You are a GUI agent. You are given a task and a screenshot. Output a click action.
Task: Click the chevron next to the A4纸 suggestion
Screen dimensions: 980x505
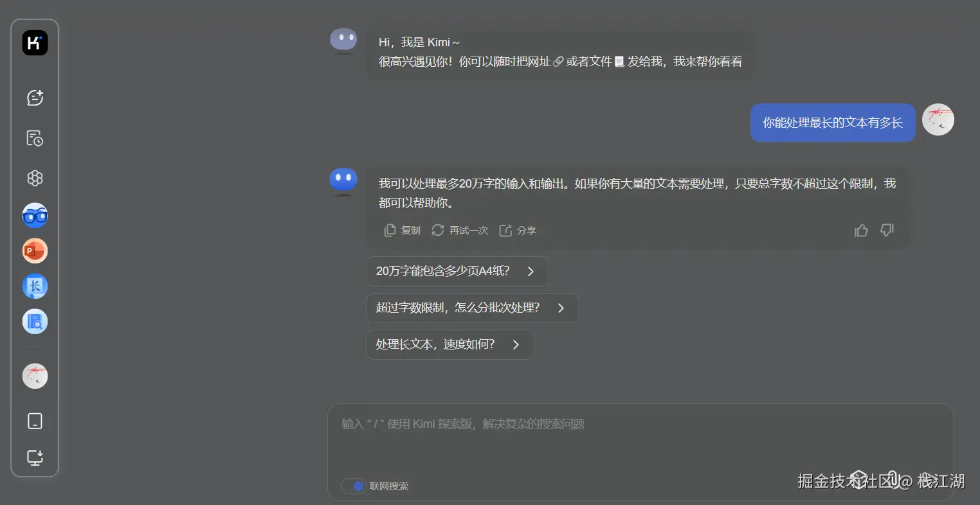(x=531, y=272)
